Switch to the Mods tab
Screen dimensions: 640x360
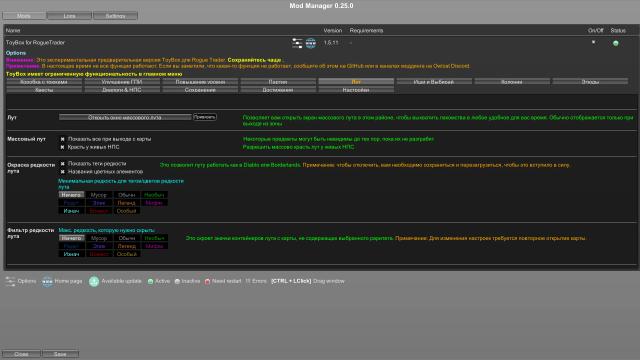click(x=24, y=16)
